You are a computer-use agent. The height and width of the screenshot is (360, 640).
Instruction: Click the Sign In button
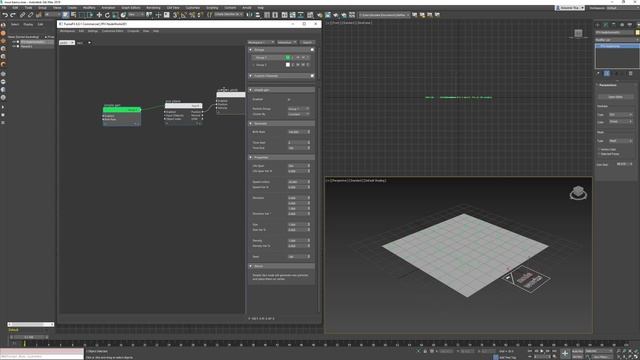(570, 8)
